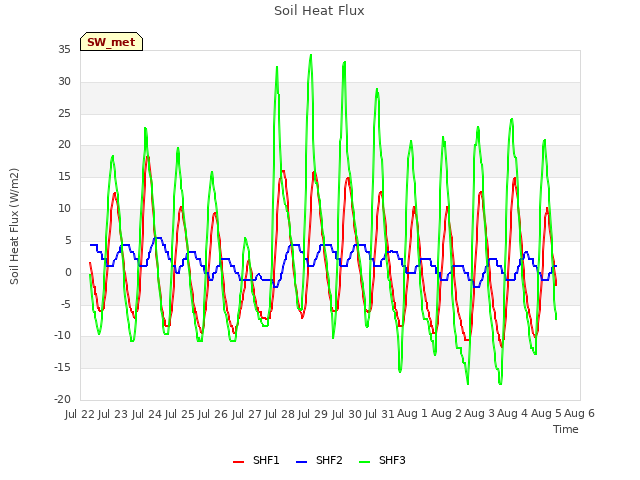This screenshot has width=640, height=480.
Task: Click the -20 y-axis tick label
Action: 63,399
